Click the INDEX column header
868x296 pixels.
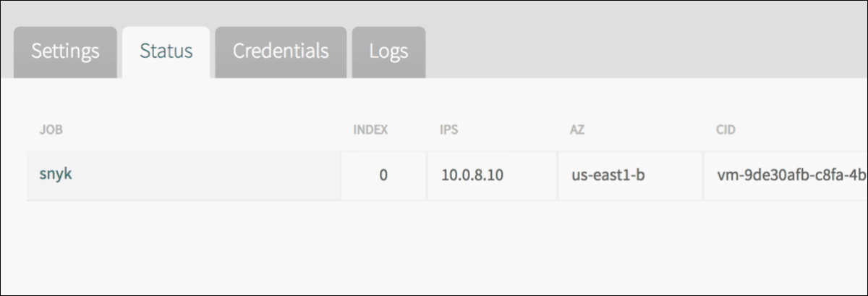coord(370,130)
